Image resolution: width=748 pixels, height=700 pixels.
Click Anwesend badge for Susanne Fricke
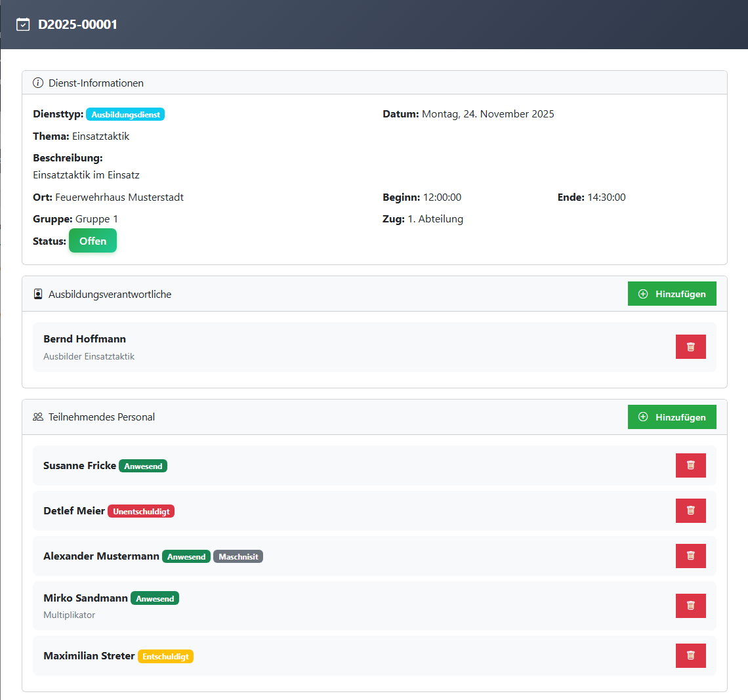(143, 466)
